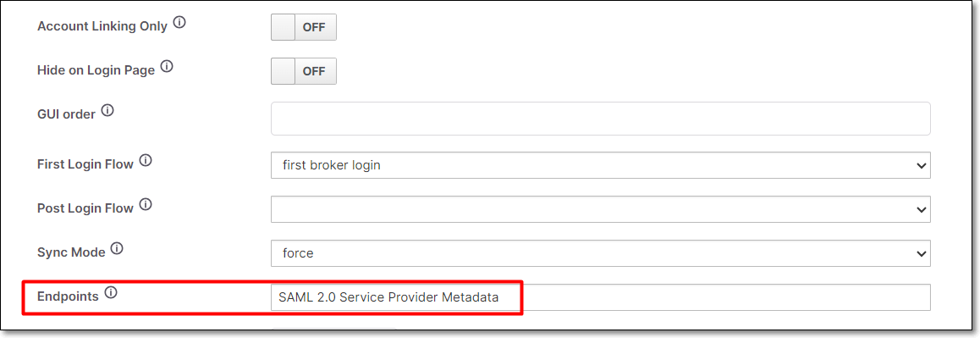The image size is (980, 338).
Task: Click the Post Login Flow info icon
Action: pyautogui.click(x=146, y=205)
